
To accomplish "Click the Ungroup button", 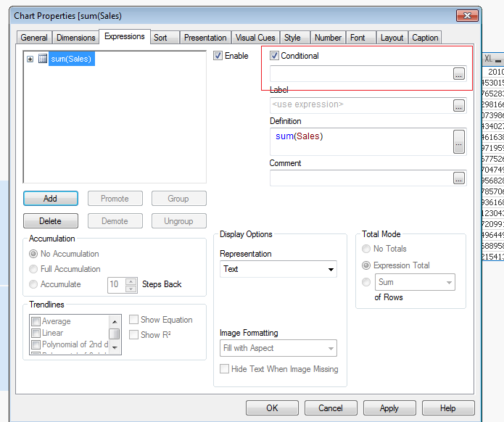I will [178, 221].
